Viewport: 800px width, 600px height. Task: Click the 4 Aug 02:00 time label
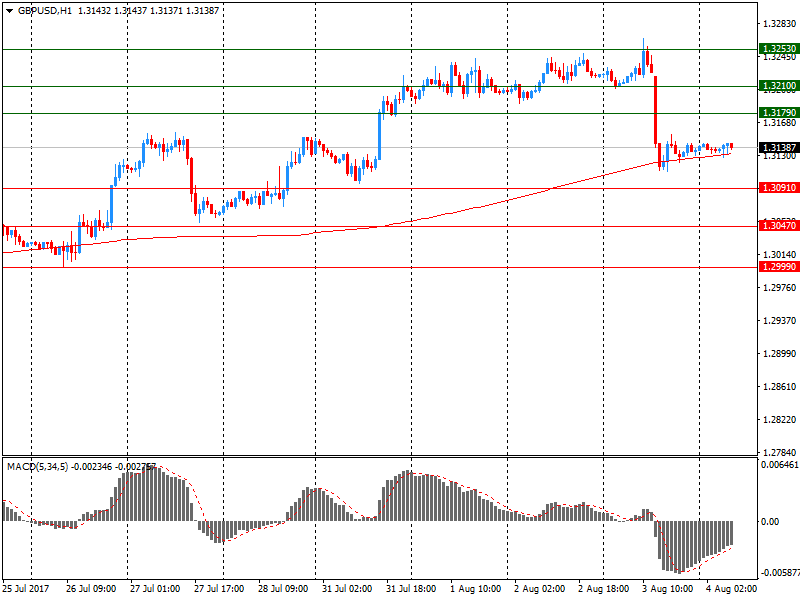click(731, 588)
